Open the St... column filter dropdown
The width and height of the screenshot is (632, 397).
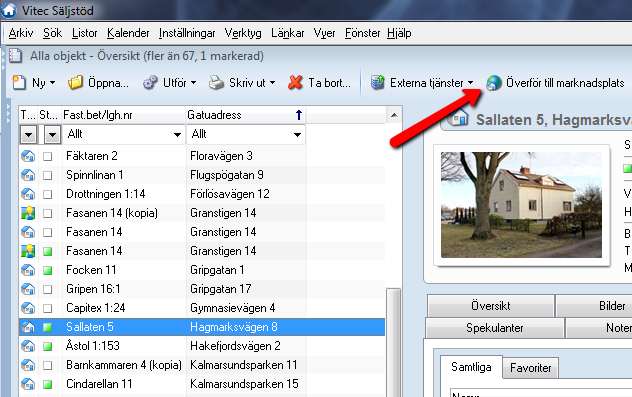[52, 135]
